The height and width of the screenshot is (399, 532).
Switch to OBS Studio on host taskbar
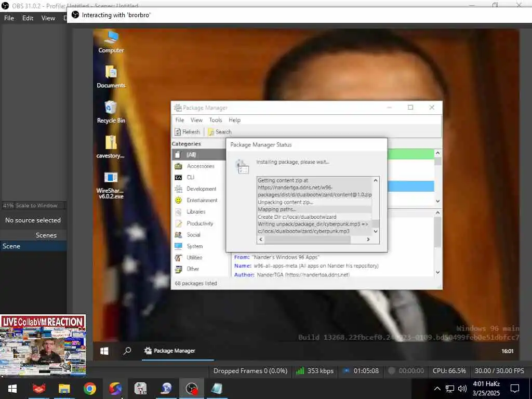[x=192, y=389]
